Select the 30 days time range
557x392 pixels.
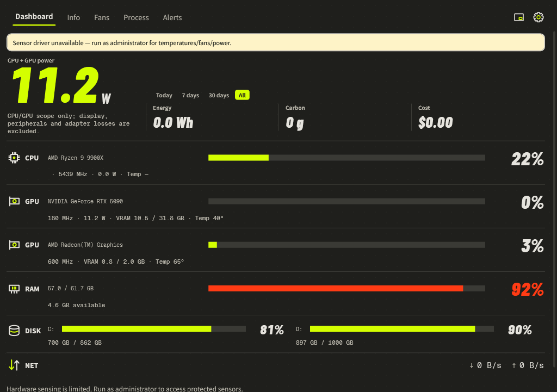[x=219, y=95]
